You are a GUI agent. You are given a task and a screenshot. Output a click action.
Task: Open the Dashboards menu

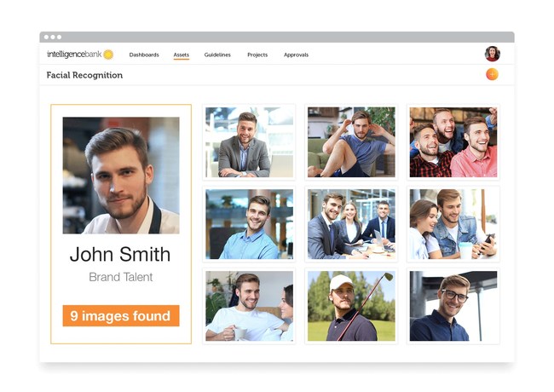point(144,55)
